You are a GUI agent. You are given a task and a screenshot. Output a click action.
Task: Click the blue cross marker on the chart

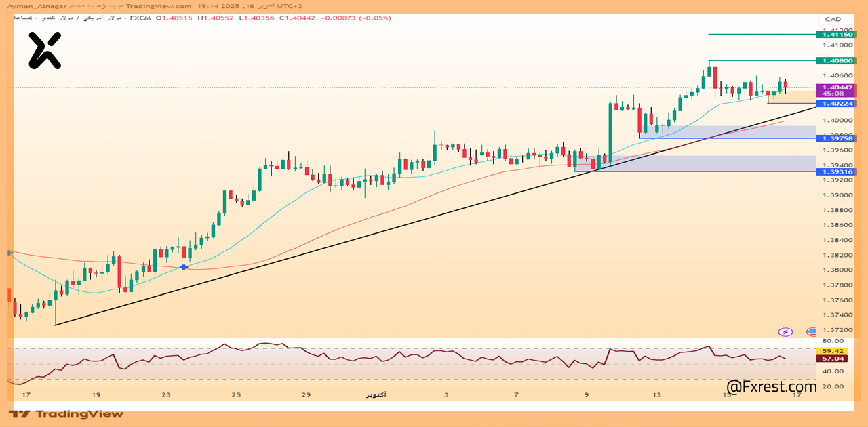click(184, 267)
